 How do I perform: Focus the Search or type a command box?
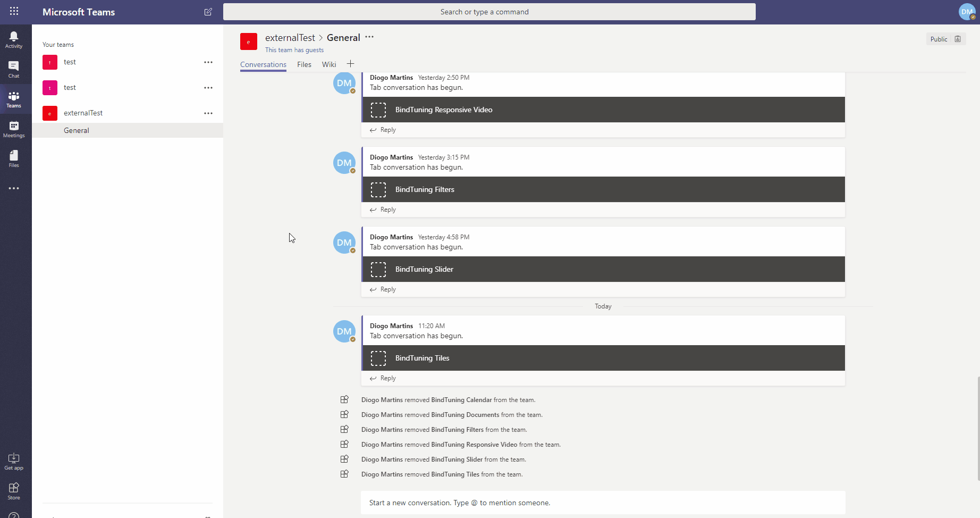pyautogui.click(x=489, y=12)
